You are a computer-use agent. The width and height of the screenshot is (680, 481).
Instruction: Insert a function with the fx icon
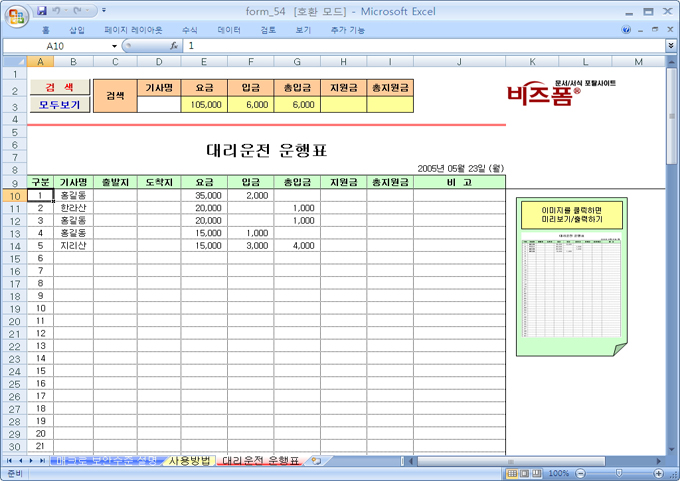coord(174,46)
